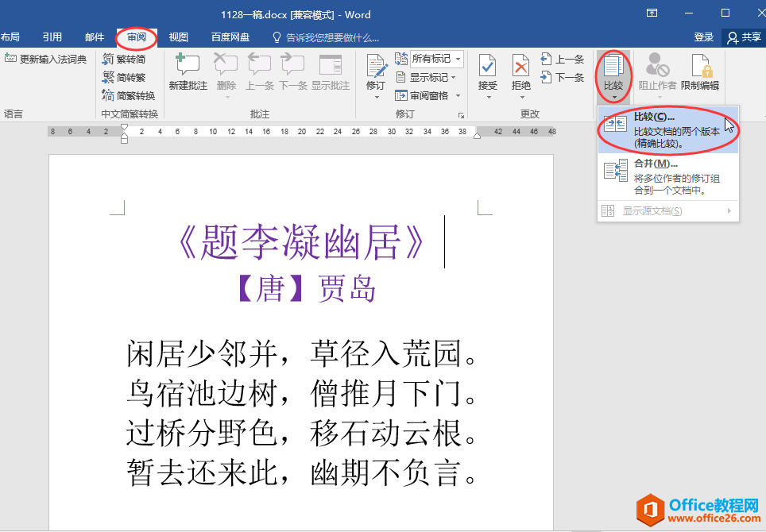The width and height of the screenshot is (766, 532).
Task: Choose 比较(C)... from the dropdown menu
Action: (x=668, y=130)
